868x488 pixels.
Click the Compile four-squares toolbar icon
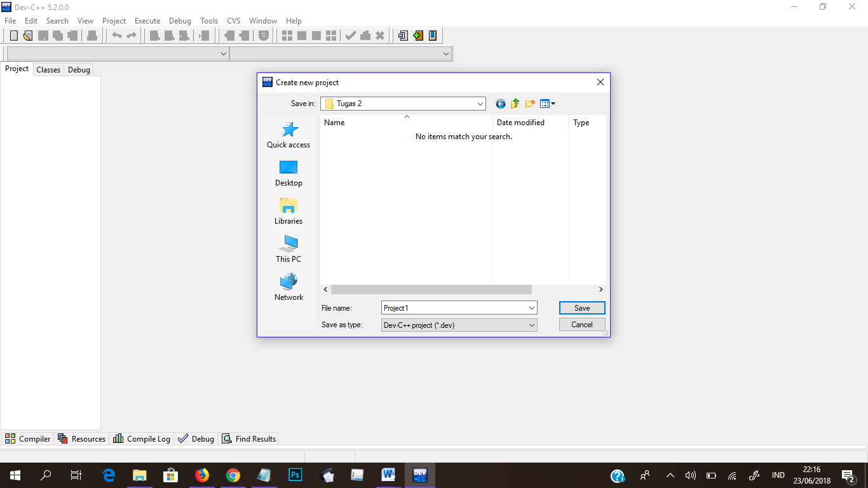tap(287, 36)
